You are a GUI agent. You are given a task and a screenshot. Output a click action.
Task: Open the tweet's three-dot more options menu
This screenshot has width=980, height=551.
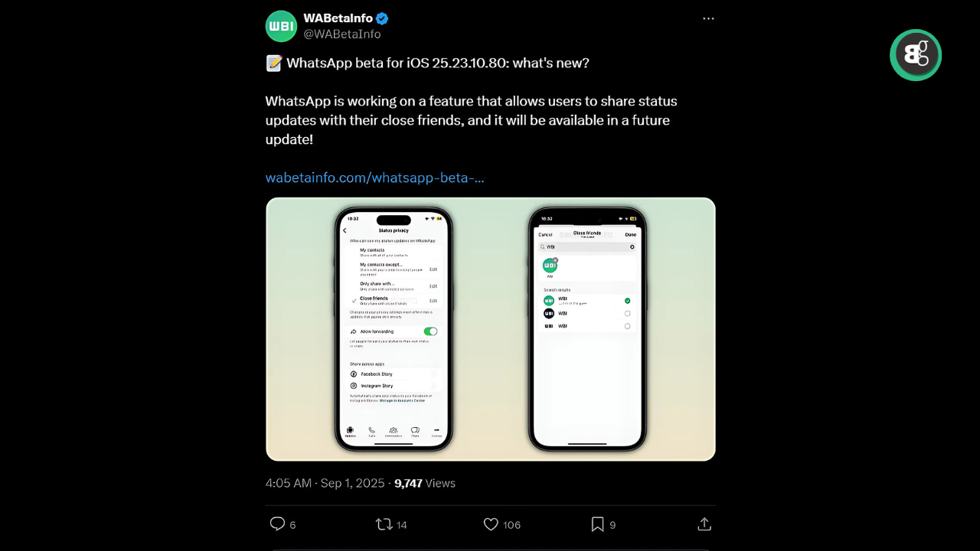click(x=708, y=18)
